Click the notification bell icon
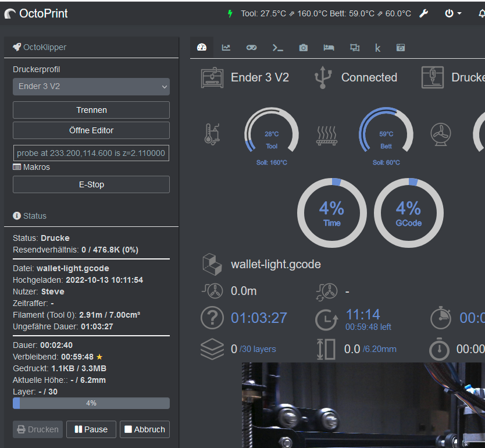The height and width of the screenshot is (448, 485). coord(482,13)
